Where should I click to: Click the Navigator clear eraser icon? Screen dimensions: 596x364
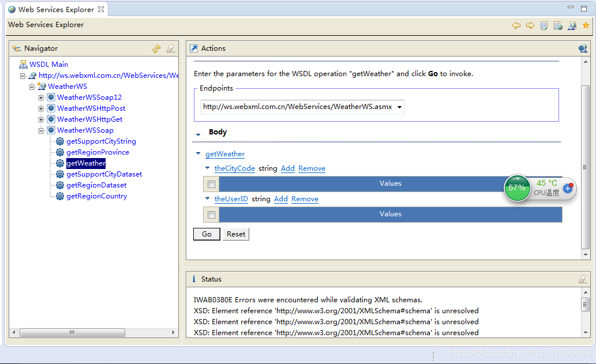171,48
